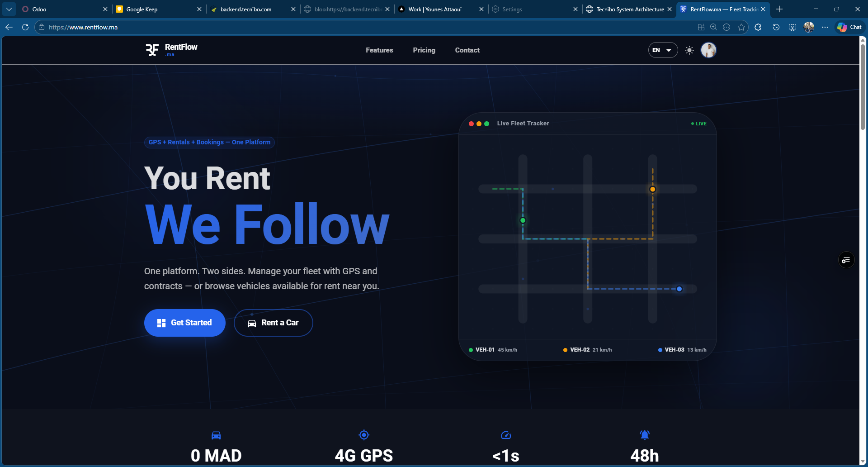Click the LIVE status indicator
Viewport: 868px width, 467px height.
698,124
